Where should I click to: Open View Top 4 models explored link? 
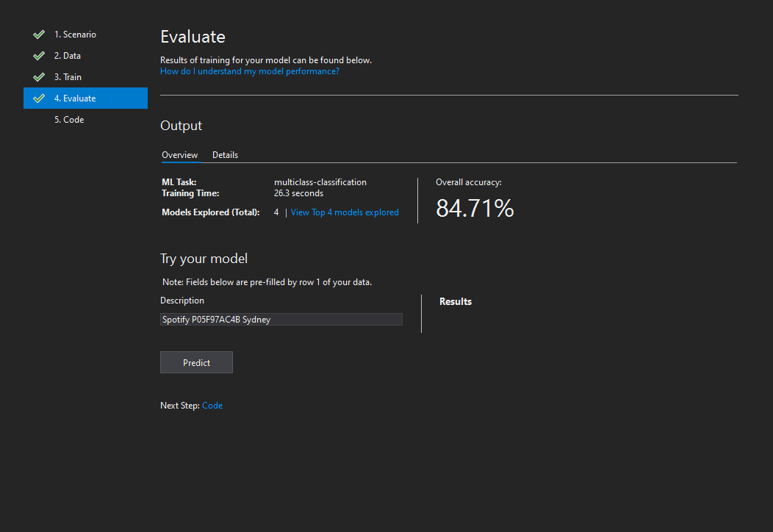pos(345,212)
